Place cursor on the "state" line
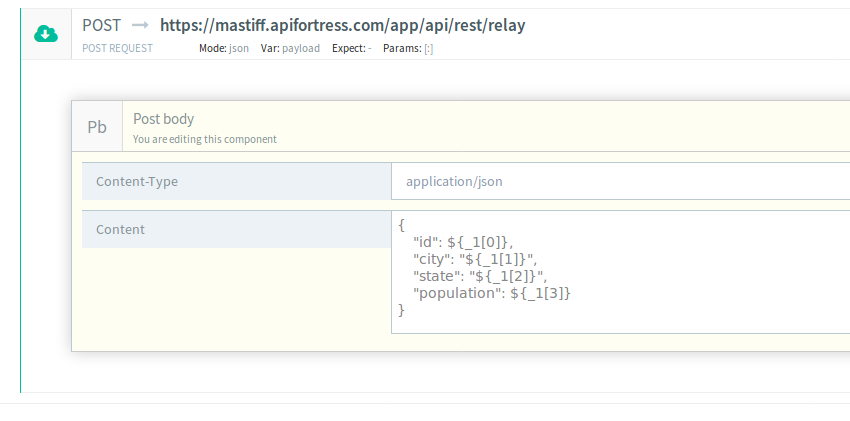Viewport: 850px width, 421px height. [x=480, y=276]
